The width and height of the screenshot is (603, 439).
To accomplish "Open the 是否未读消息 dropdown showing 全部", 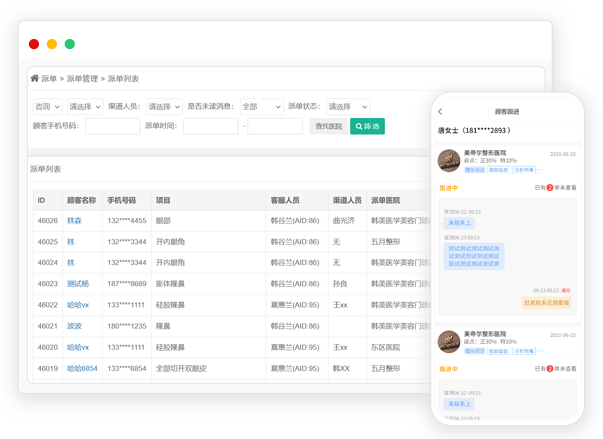I will pos(261,106).
